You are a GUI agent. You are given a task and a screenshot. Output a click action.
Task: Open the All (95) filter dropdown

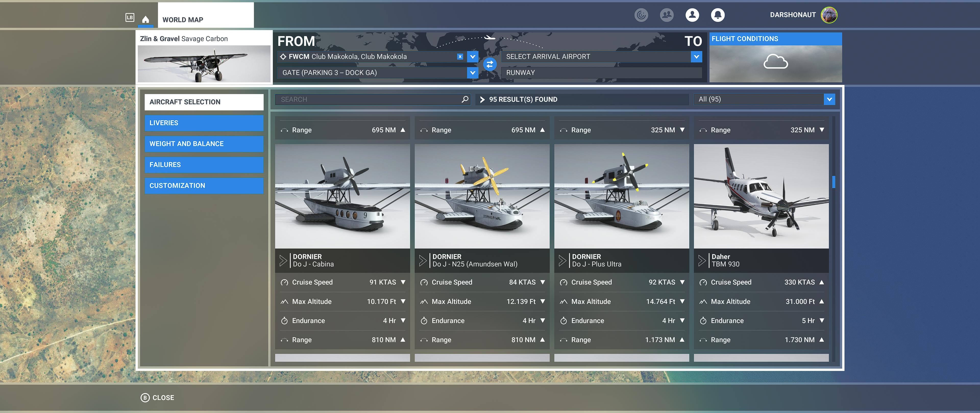829,99
